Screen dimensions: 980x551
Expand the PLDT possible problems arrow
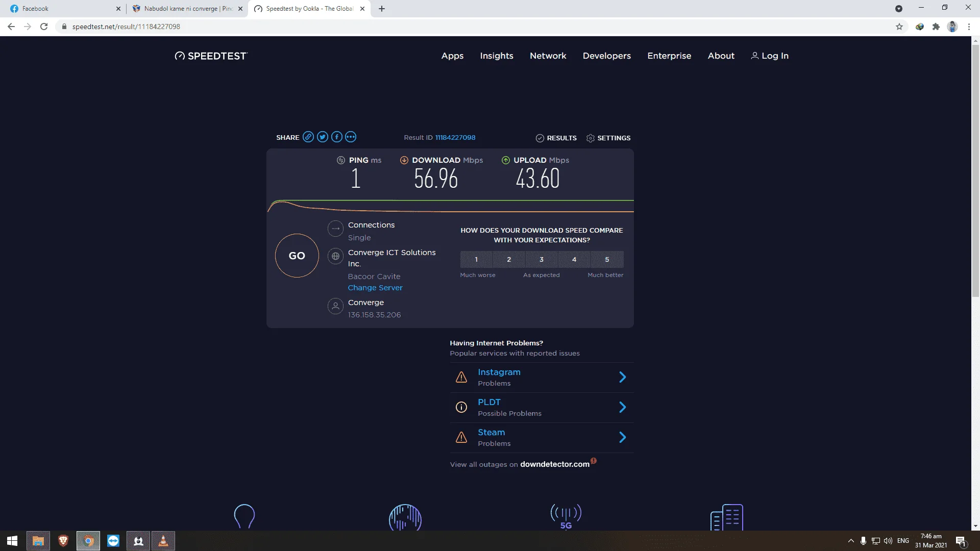[623, 407]
